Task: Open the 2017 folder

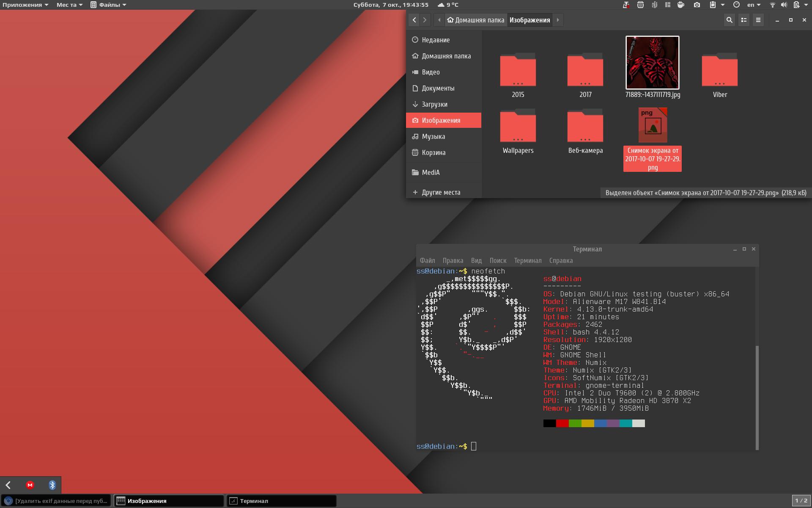Action: [585, 76]
